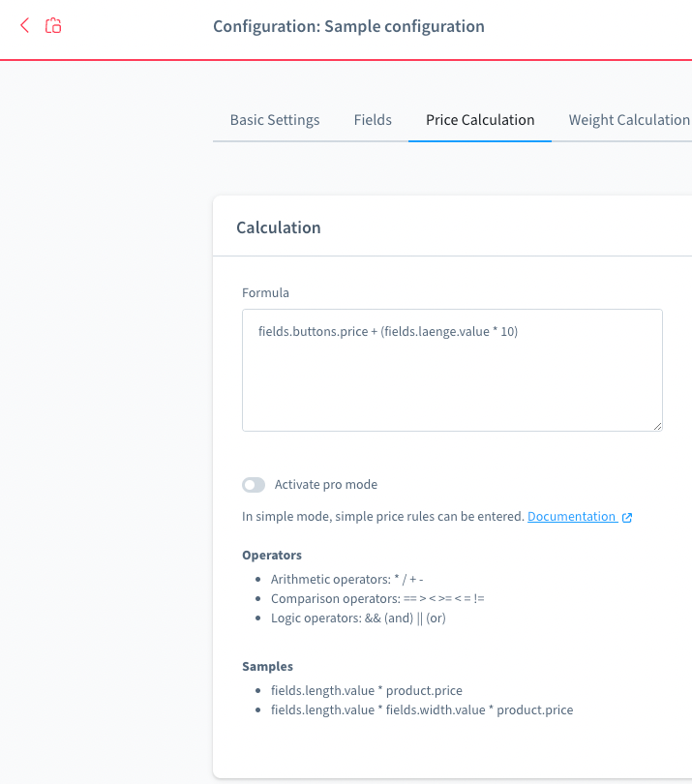Click the 'Activate pro mode' label text
Screen dimensions: 692x784
pyautogui.click(x=325, y=485)
